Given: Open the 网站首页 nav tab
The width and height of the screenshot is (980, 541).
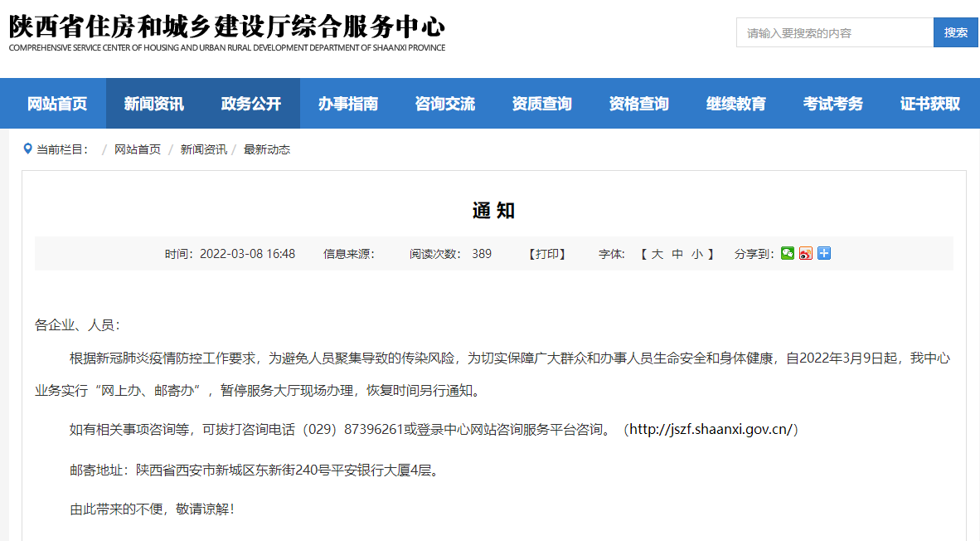Looking at the screenshot, I should tap(57, 104).
